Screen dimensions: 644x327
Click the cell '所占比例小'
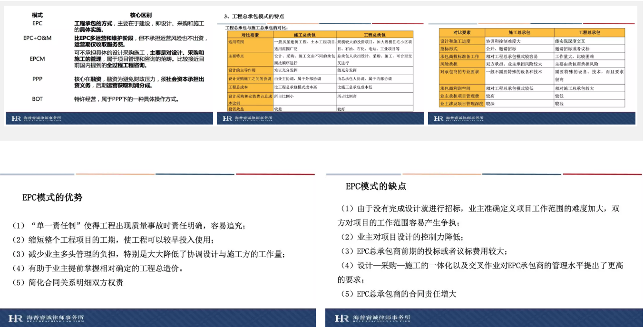284,96
